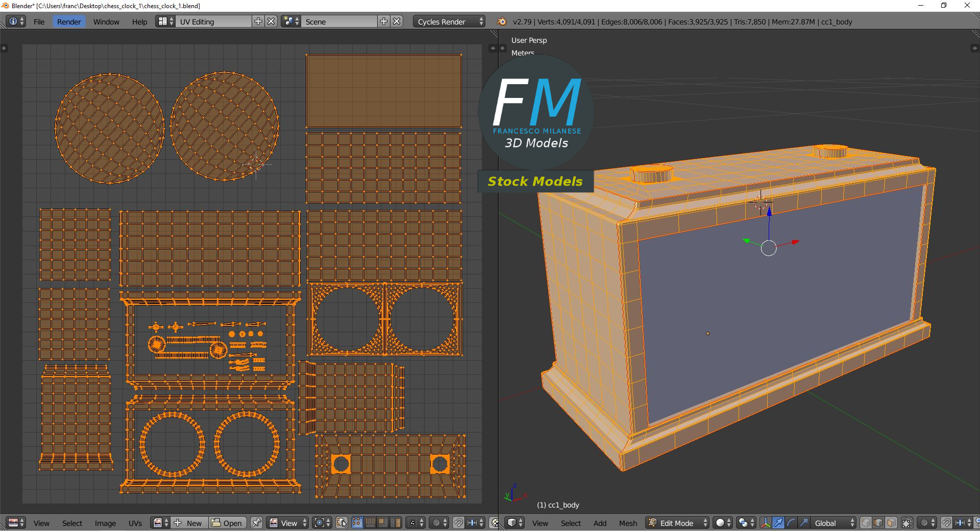Screen dimensions: 980x531
Task: Create a New image
Action: click(x=189, y=523)
